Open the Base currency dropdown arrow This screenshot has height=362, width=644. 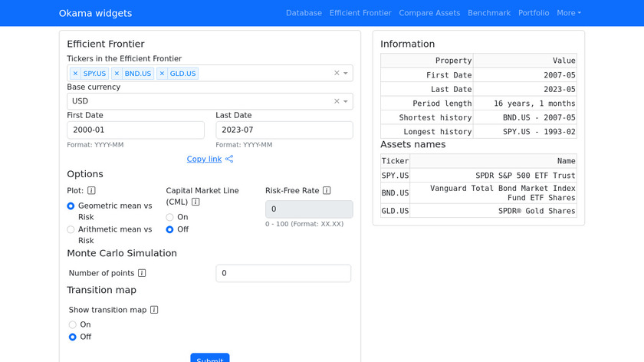coord(346,101)
